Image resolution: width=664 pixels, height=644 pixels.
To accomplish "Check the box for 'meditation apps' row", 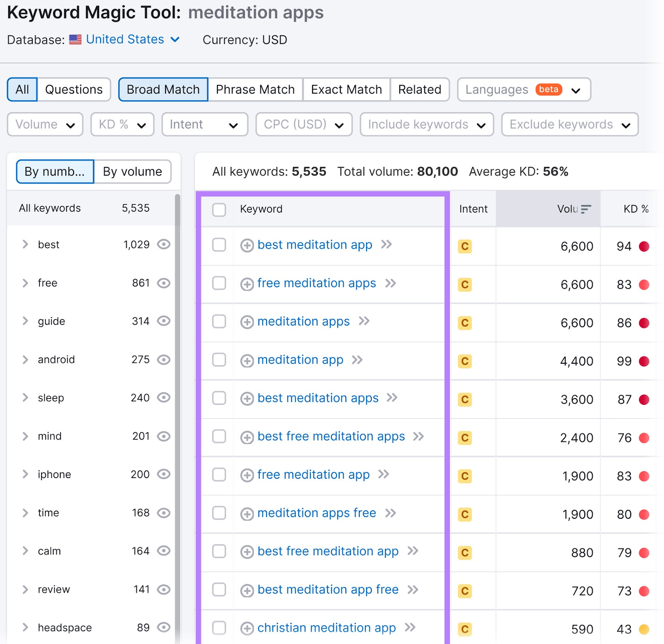I will pyautogui.click(x=219, y=321).
